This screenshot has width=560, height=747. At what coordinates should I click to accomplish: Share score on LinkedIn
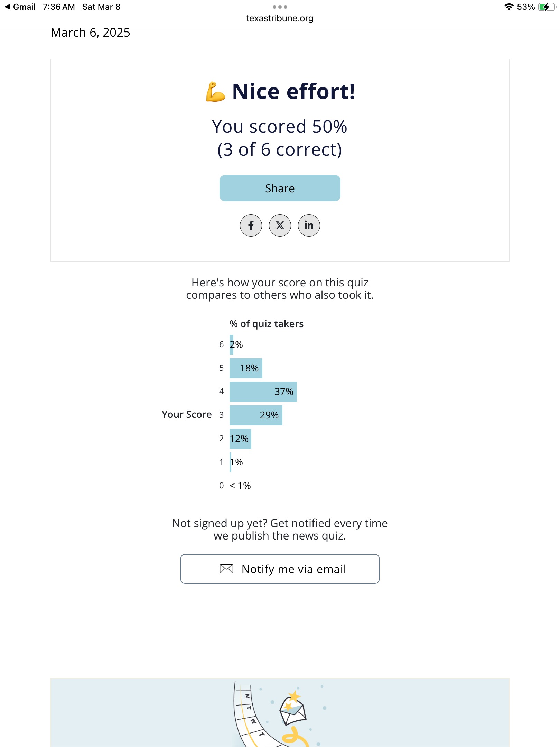click(x=309, y=225)
